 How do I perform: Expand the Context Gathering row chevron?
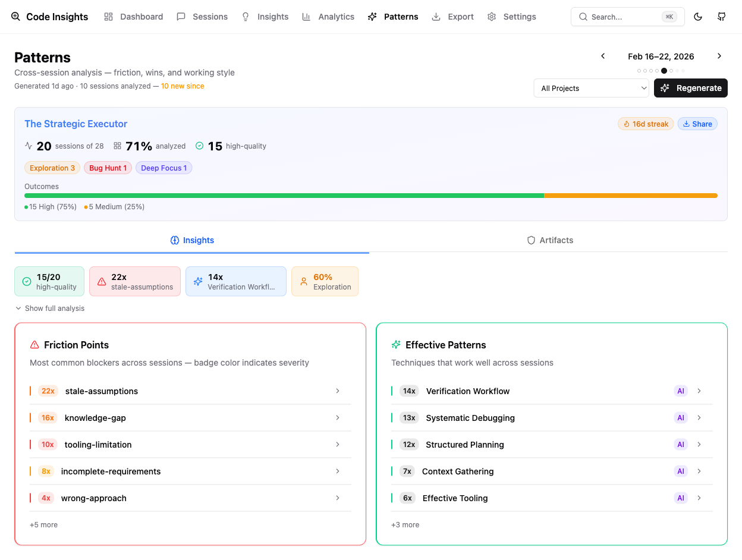699,471
